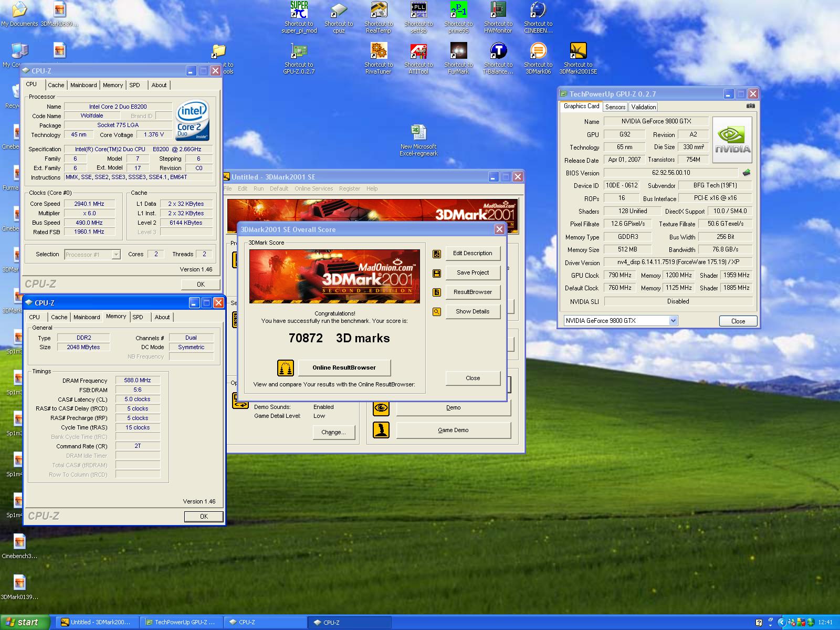This screenshot has width=840, height=630.
Task: Click the Core Speed value 2940.1 MHz
Action: [89, 204]
